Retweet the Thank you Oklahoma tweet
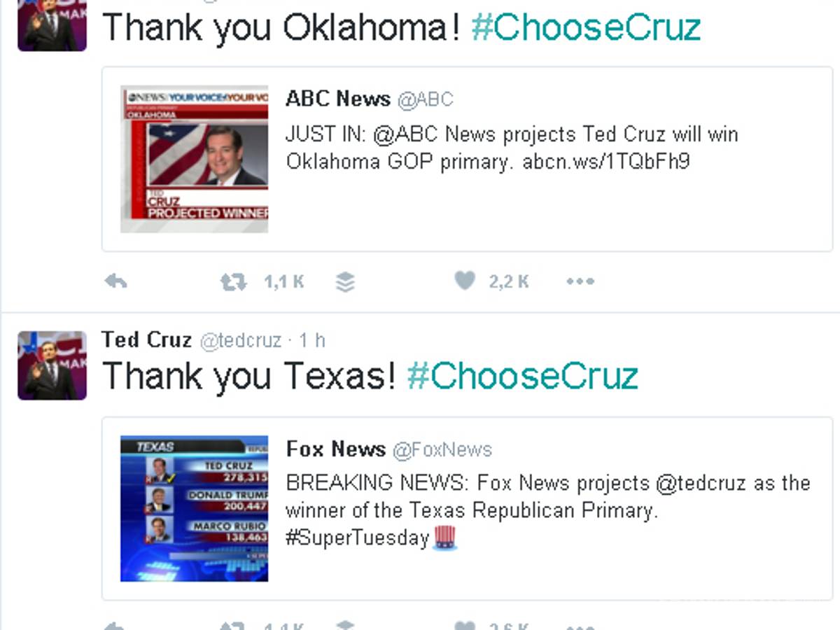840x630 pixels. point(233,281)
